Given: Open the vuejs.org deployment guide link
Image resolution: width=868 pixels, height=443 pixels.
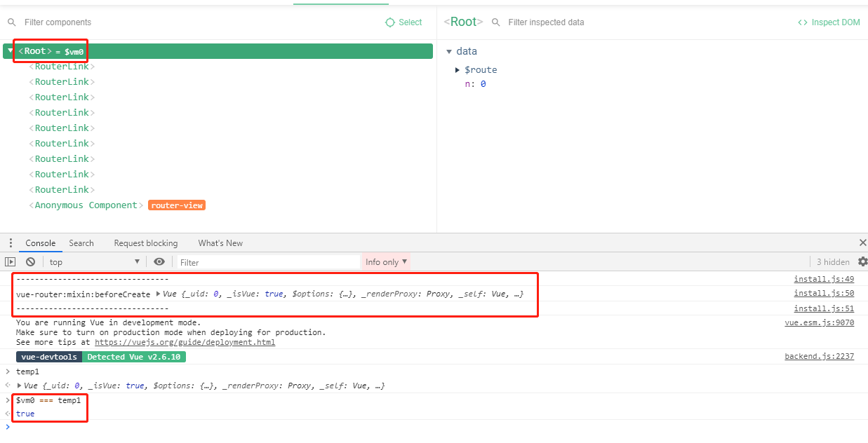Looking at the screenshot, I should coord(185,342).
